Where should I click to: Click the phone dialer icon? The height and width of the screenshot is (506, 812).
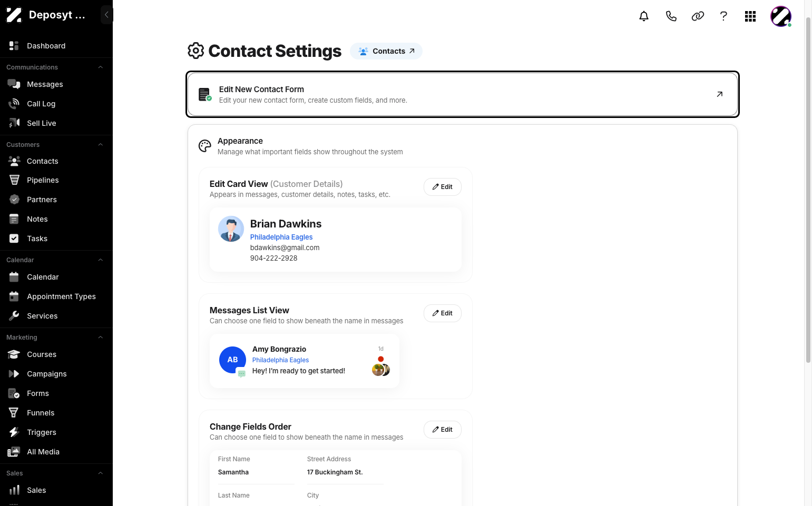(671, 16)
